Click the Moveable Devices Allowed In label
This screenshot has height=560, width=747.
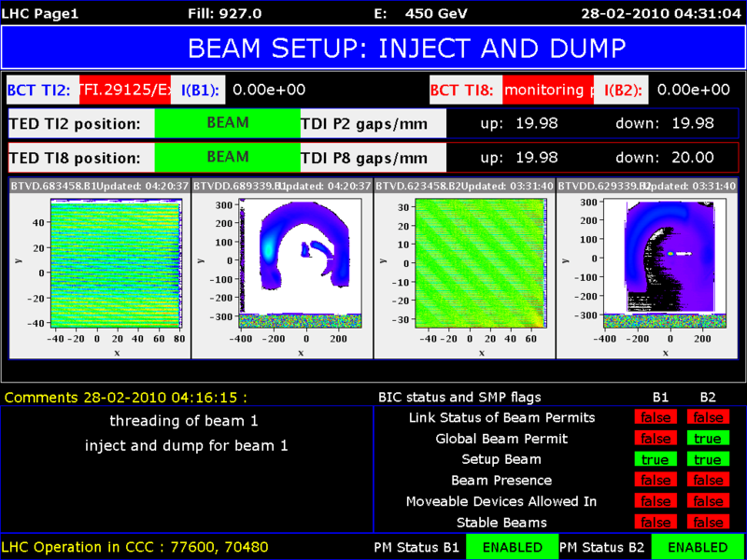[501, 501]
